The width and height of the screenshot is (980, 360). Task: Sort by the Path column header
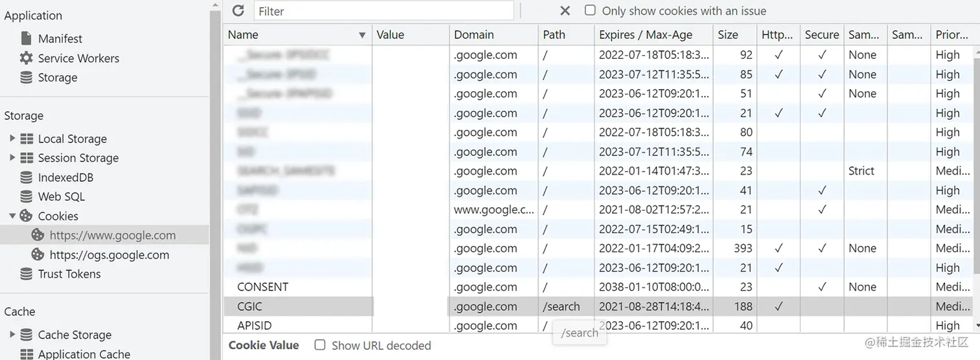[x=566, y=35]
